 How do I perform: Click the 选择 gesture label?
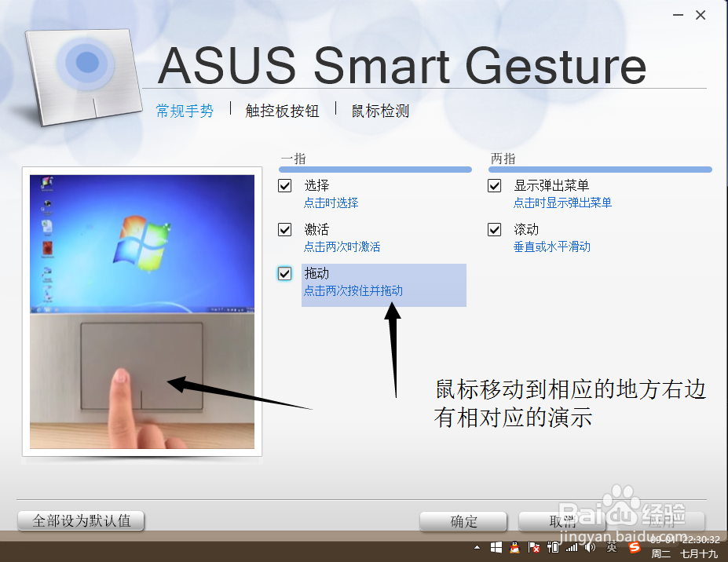[316, 185]
